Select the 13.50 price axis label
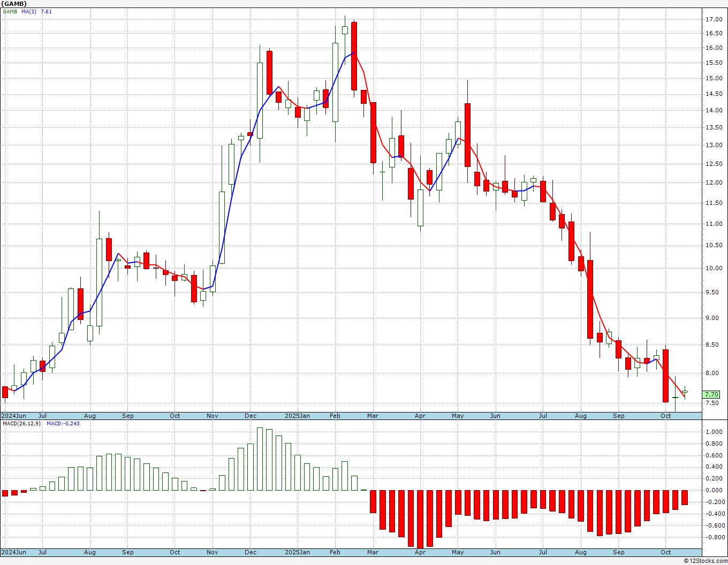 click(x=714, y=127)
